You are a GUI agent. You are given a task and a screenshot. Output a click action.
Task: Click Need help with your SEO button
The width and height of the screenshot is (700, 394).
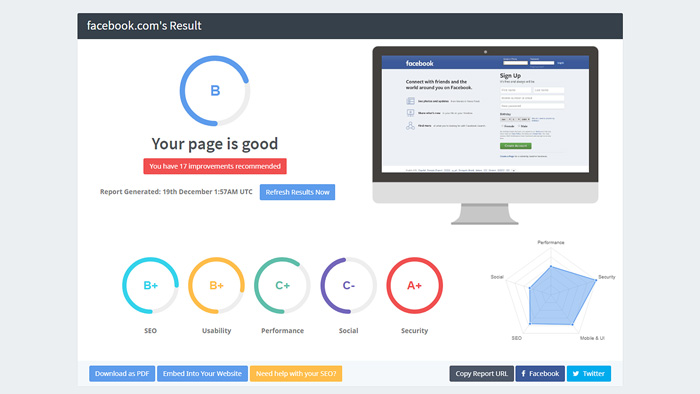click(296, 373)
